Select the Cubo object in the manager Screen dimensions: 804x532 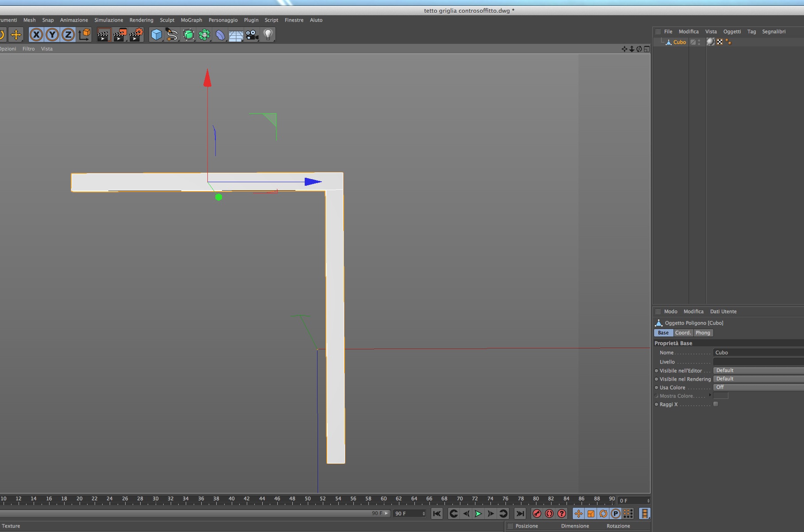tap(679, 42)
